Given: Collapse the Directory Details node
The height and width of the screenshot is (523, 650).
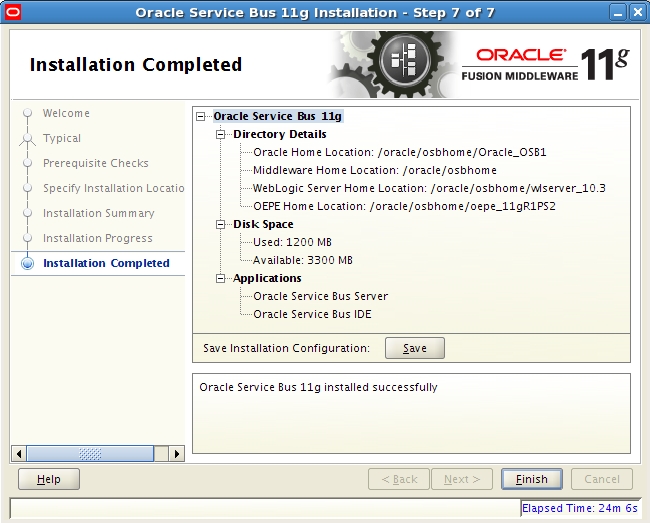Looking at the screenshot, I should coord(221,134).
